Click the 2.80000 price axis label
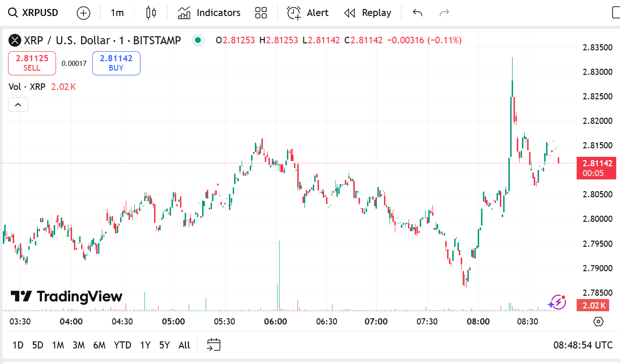Screen dimensions: 620x364 point(597,219)
